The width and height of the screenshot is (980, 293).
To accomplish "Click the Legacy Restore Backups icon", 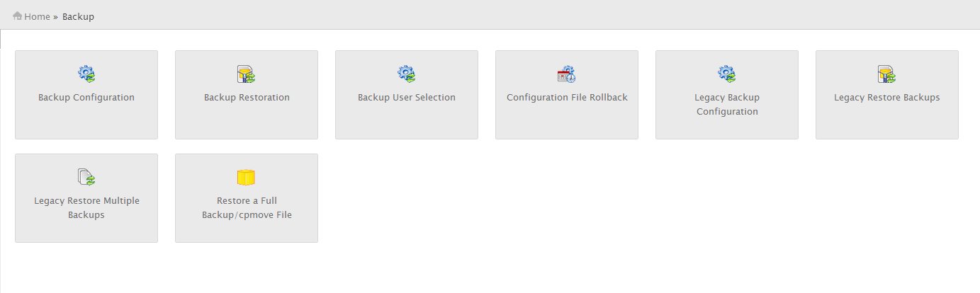I will [886, 74].
